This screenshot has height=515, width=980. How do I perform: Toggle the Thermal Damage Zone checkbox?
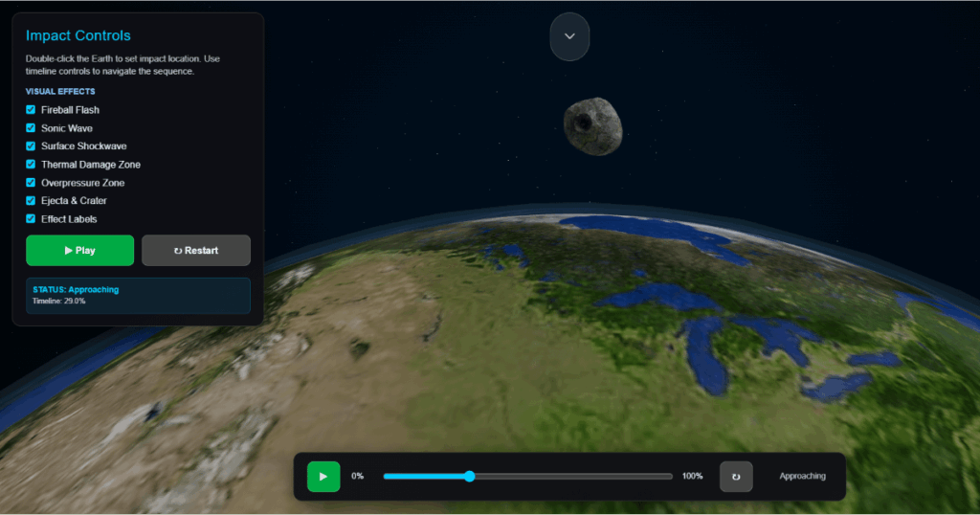[x=31, y=164]
